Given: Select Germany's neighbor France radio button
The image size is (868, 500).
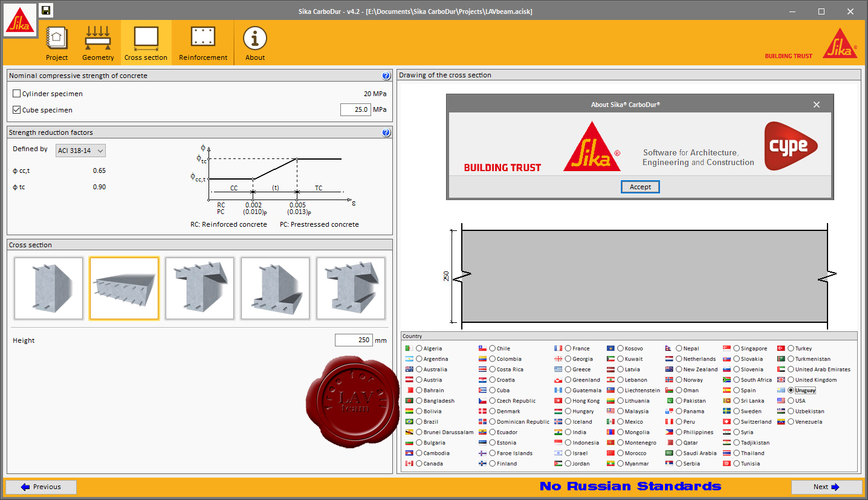Looking at the screenshot, I should click(568, 348).
